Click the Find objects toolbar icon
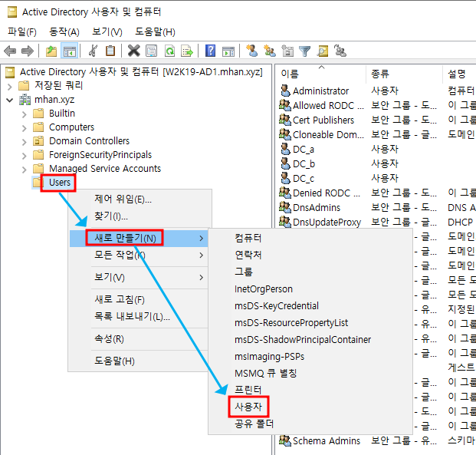 (323, 51)
